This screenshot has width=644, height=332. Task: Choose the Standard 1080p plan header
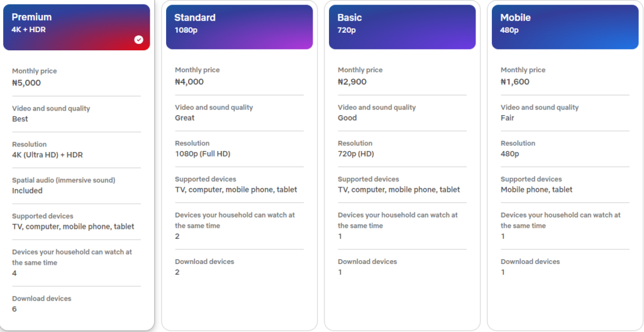point(239,27)
